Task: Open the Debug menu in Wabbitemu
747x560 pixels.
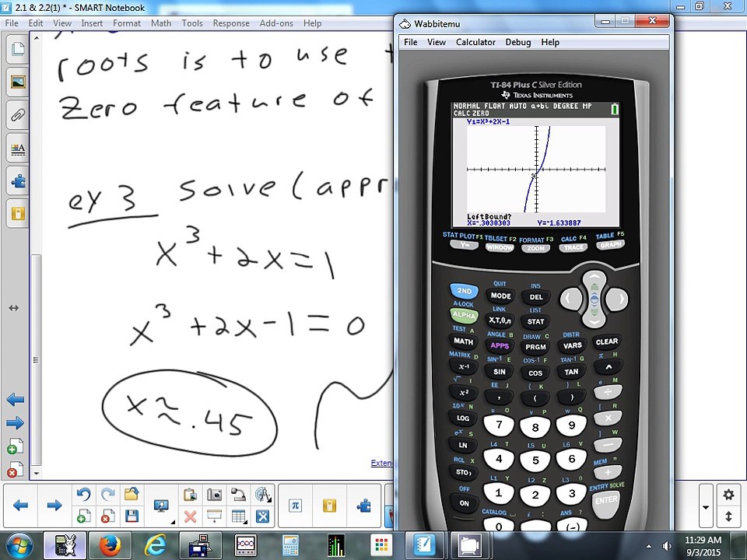Action: [x=518, y=42]
